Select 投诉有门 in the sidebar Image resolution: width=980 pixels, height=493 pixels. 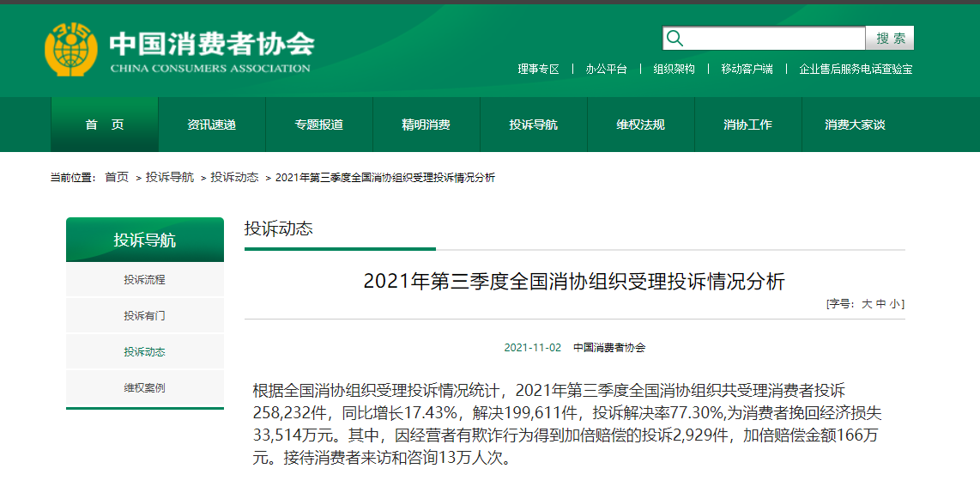[x=145, y=316]
